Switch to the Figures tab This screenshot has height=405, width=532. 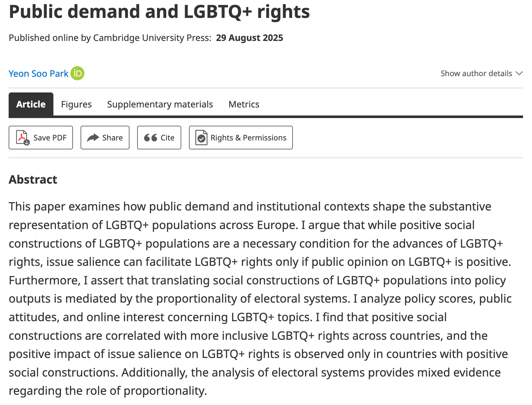[x=76, y=104]
